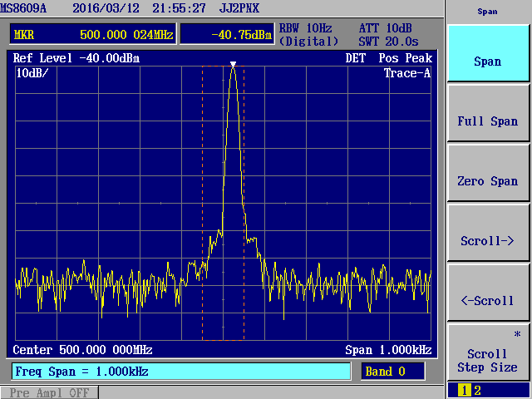Click the Center 500.000 000MHz label
The width and height of the screenshot is (532, 399).
[x=82, y=350]
